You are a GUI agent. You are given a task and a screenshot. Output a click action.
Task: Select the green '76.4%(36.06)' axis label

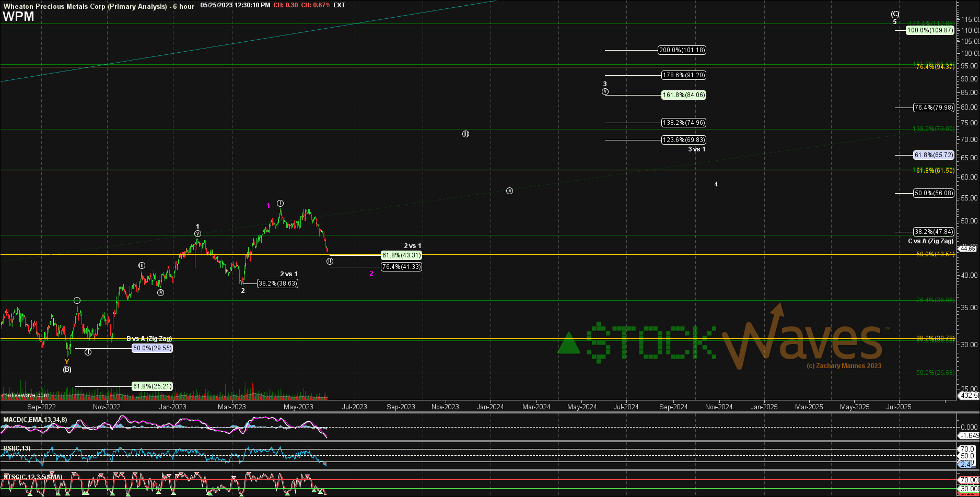[x=936, y=300]
